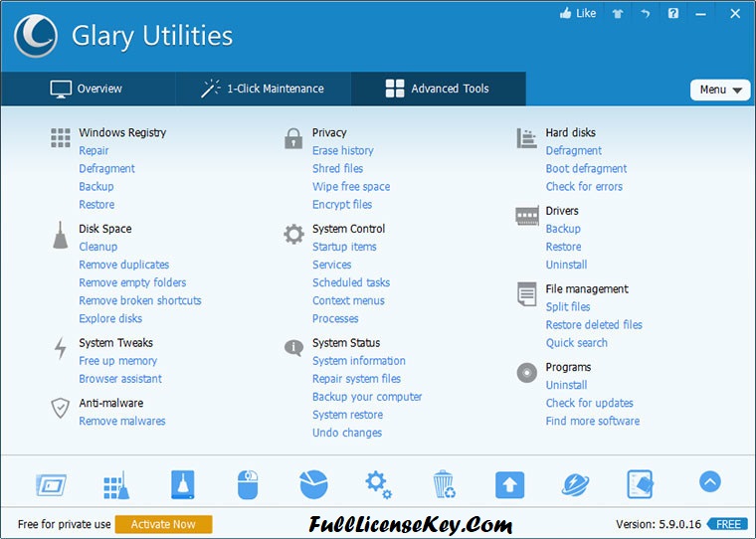Open Windows Registry Repair link
The image size is (756, 539).
tap(94, 150)
